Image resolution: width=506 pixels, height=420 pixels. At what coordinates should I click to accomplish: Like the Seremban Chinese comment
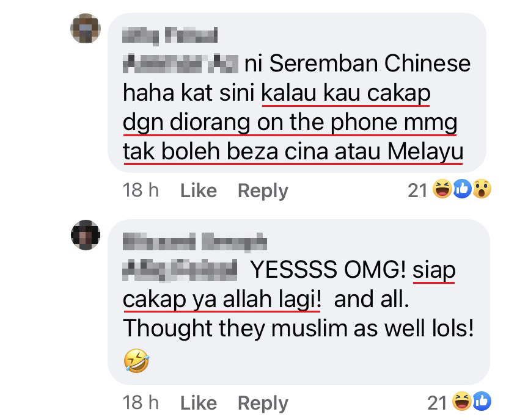[199, 190]
